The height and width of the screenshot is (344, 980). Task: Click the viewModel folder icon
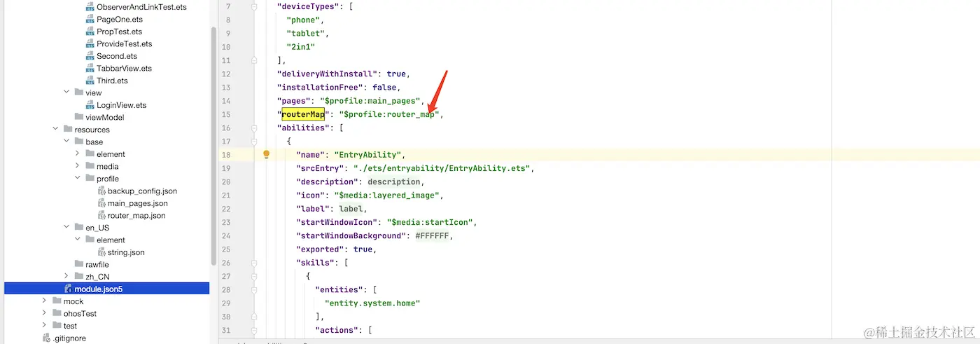79,117
